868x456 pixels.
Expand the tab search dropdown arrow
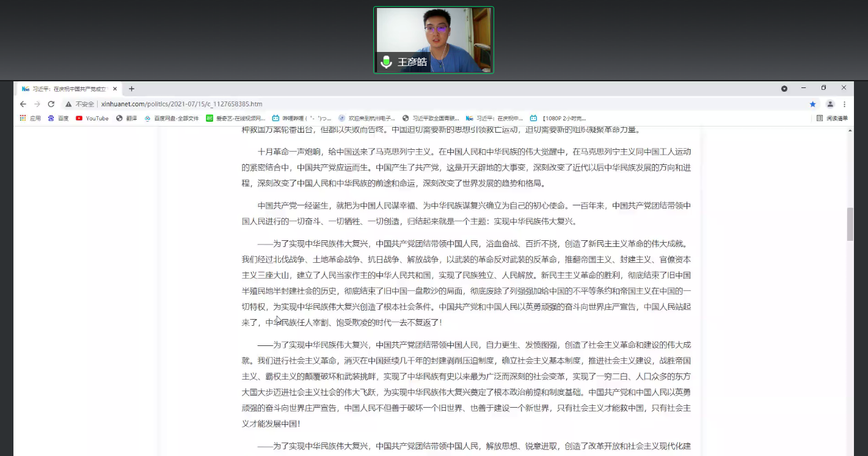(784, 89)
